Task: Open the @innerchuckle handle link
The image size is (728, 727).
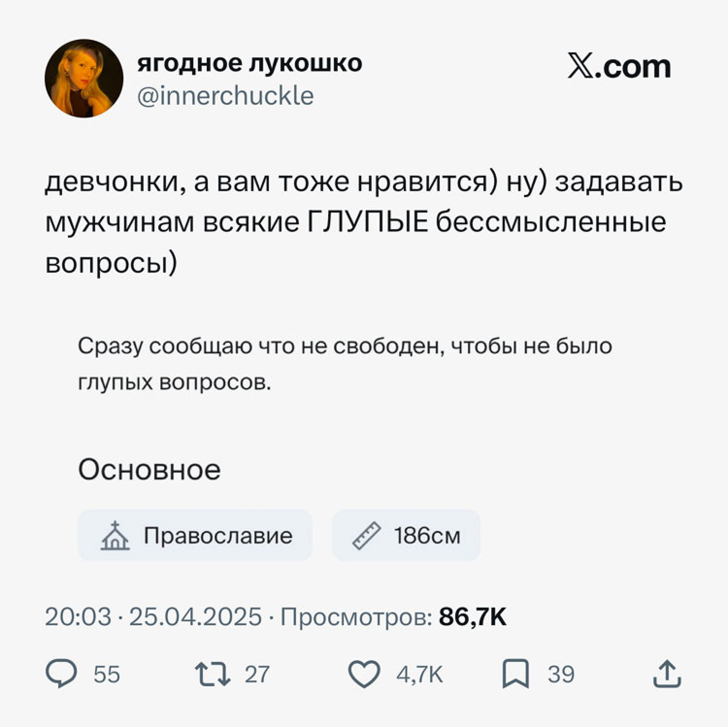Action: 225,96
